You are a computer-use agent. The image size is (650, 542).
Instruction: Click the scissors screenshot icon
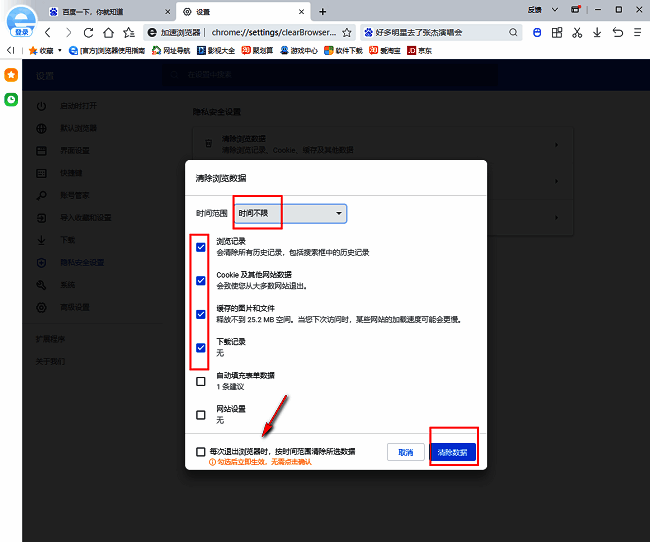tap(577, 32)
